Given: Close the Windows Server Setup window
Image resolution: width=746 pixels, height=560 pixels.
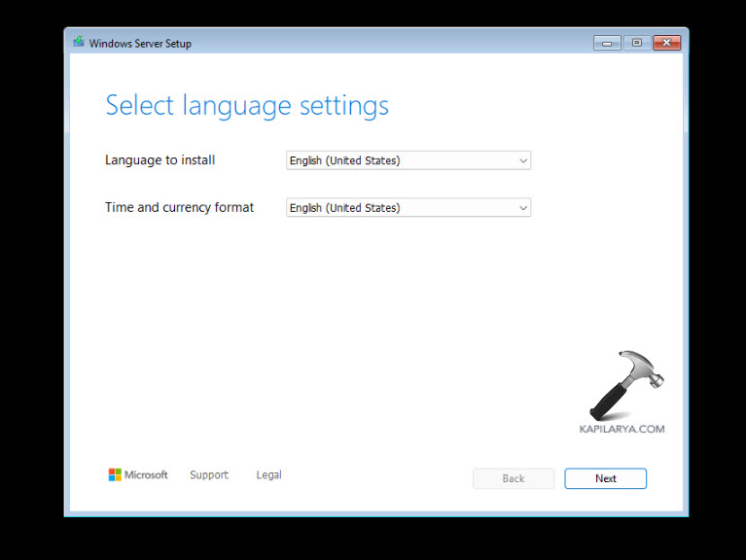Looking at the screenshot, I should 666,43.
